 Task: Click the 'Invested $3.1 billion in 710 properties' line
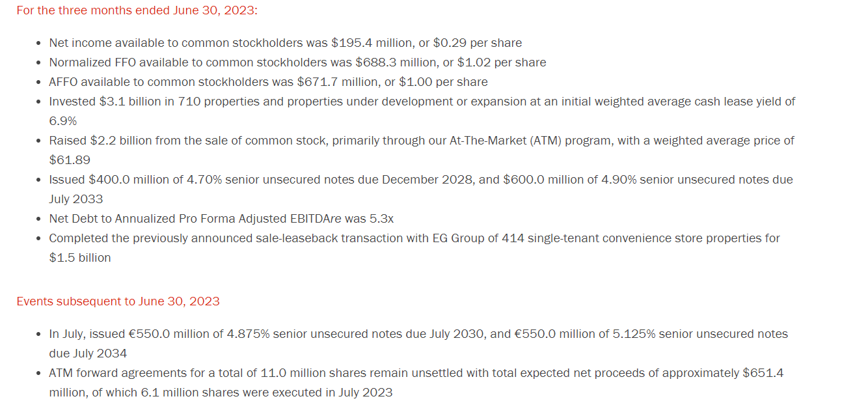422,102
